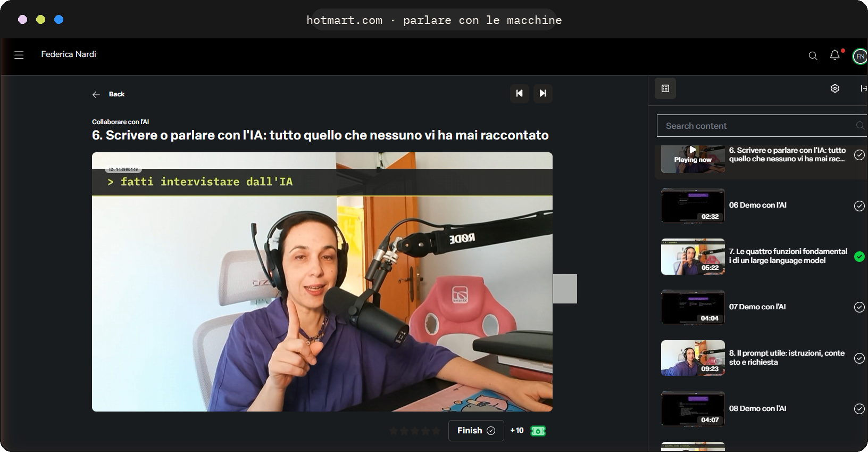
Task: Click the content list icon in the sidebar
Action: 665,88
